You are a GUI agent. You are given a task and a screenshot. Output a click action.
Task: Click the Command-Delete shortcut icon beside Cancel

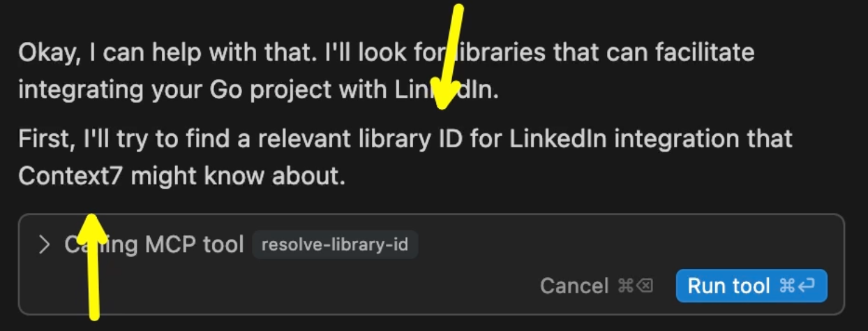tap(635, 286)
